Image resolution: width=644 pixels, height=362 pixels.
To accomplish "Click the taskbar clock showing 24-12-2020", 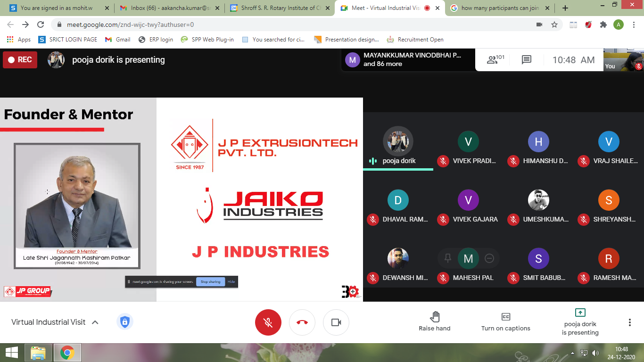I will pos(621,353).
